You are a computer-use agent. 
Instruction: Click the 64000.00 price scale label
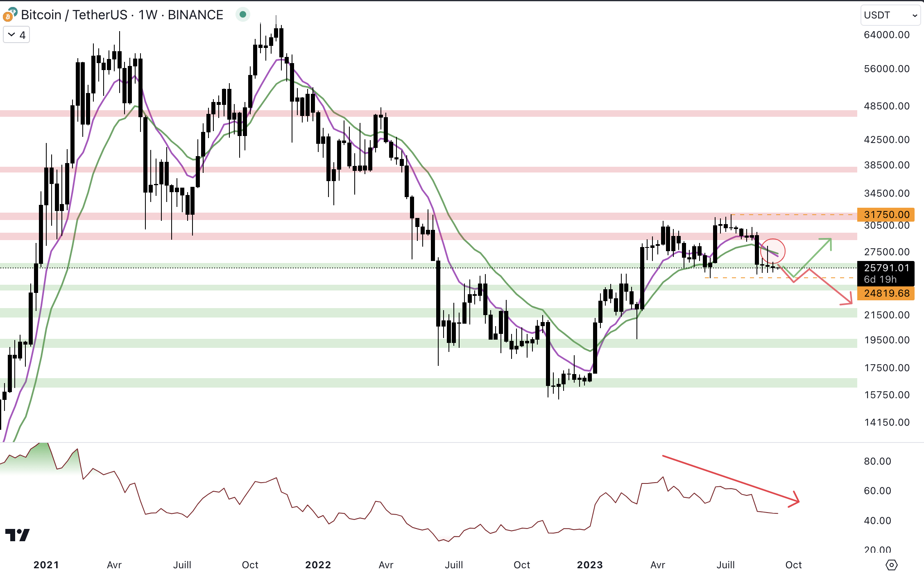[x=886, y=35]
